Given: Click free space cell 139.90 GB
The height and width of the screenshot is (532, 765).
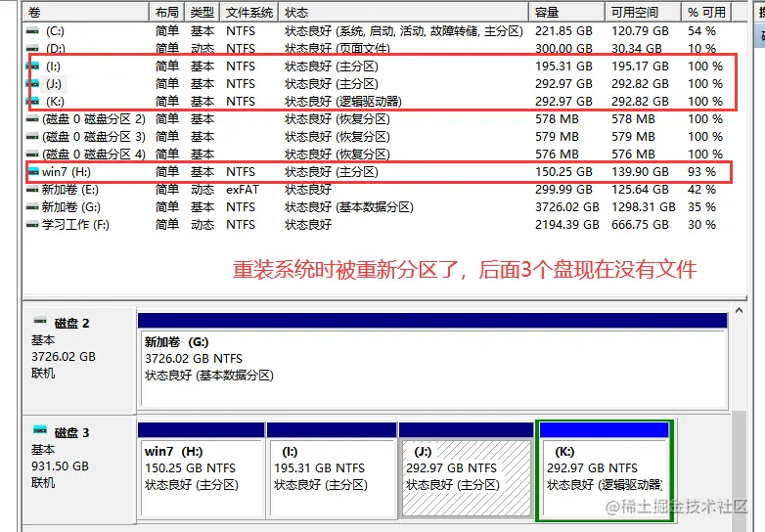Looking at the screenshot, I should point(640,172).
